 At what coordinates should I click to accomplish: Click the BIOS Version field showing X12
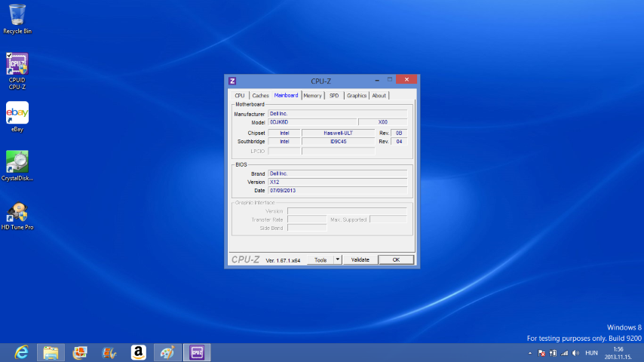pos(338,182)
